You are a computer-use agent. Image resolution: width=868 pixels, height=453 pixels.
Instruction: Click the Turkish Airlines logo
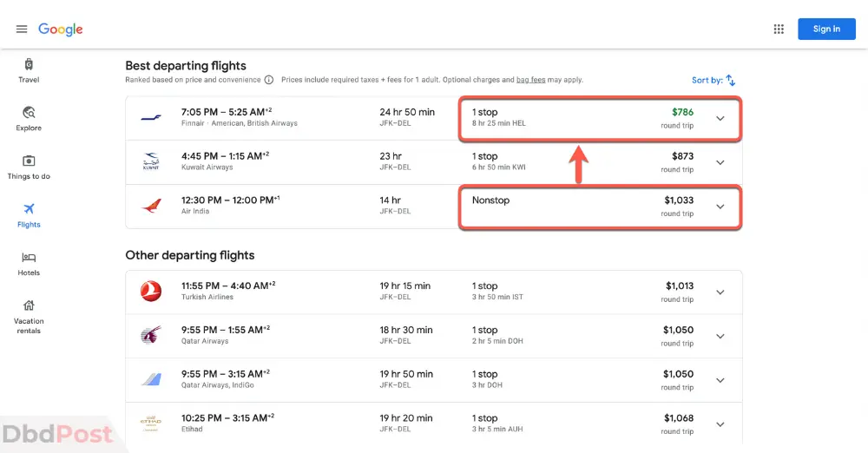[150, 292]
